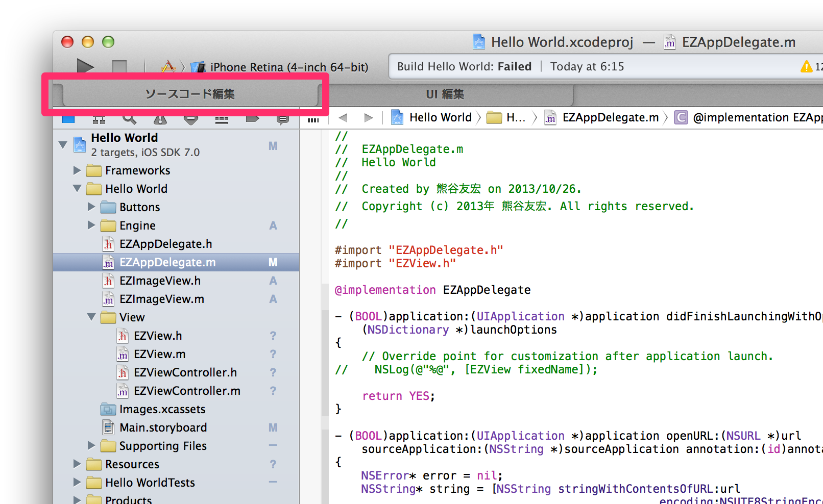
Task: Click the H… folder in jump bar
Action: coord(506,118)
